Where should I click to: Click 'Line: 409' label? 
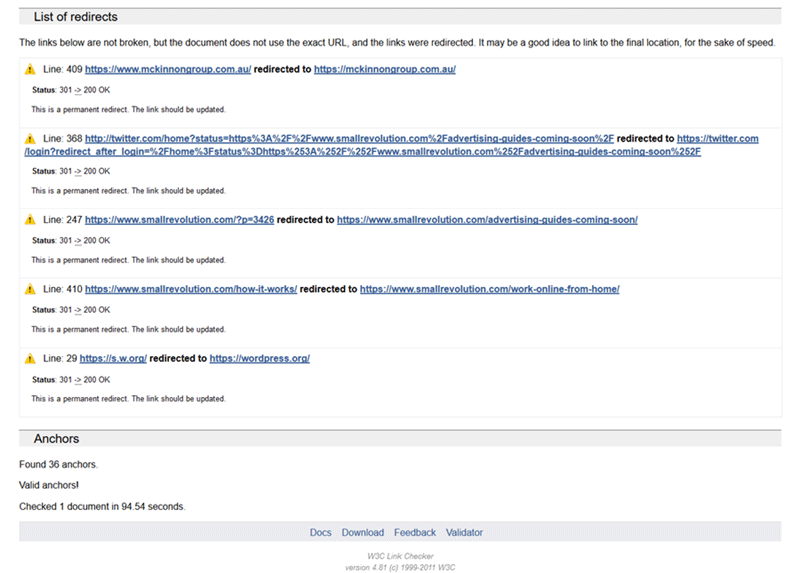(x=63, y=69)
